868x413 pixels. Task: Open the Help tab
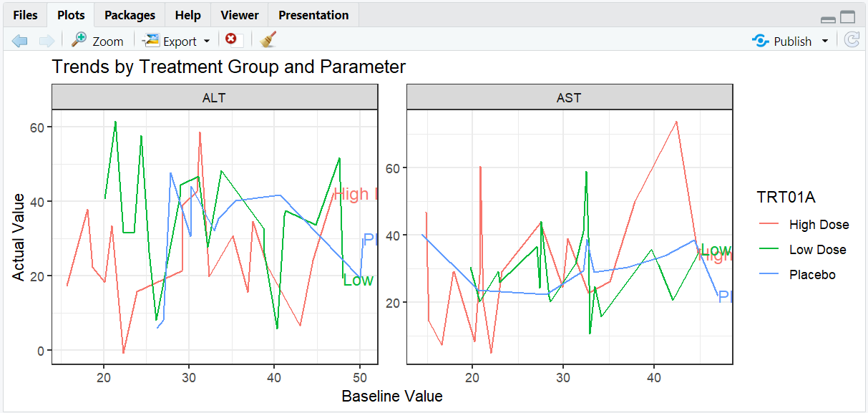[188, 15]
